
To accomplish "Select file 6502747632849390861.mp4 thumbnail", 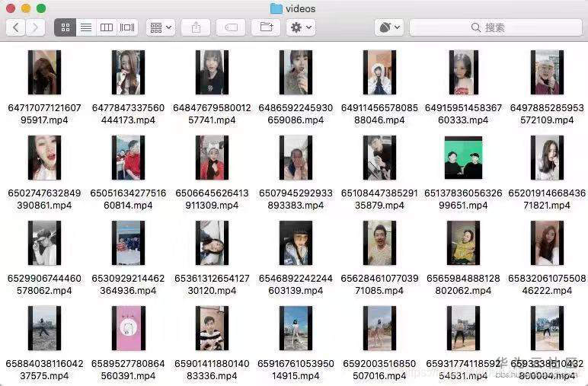I will (x=44, y=158).
